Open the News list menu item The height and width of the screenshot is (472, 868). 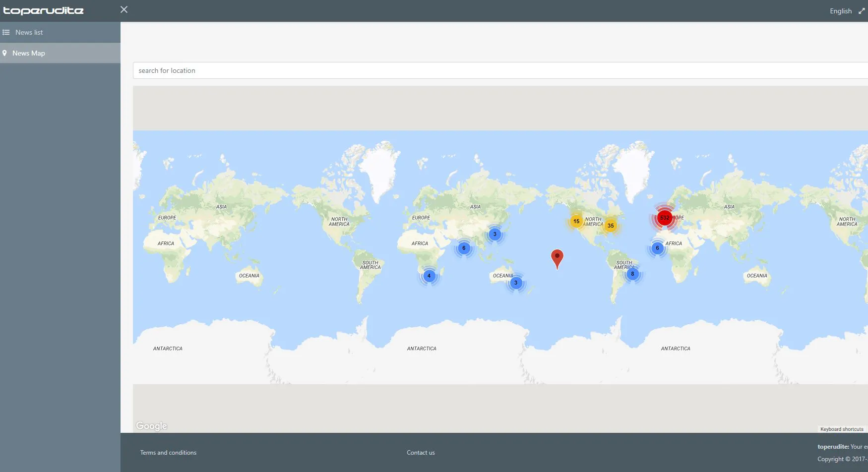tap(60, 32)
